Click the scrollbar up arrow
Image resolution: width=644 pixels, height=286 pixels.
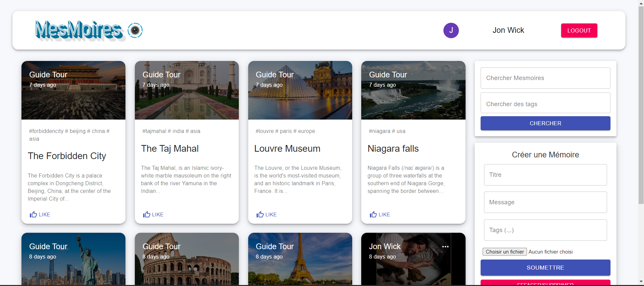[x=641, y=3]
